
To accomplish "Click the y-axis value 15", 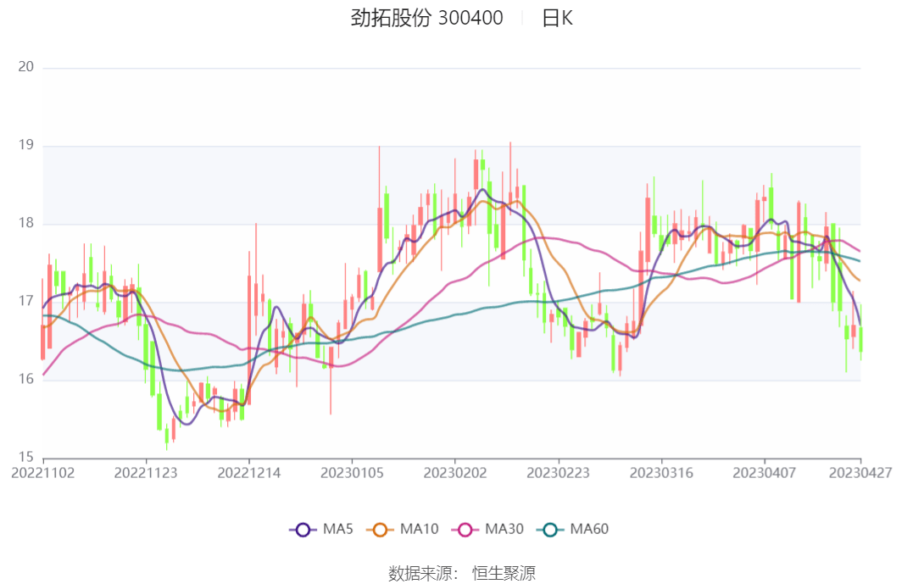I will pos(26,458).
